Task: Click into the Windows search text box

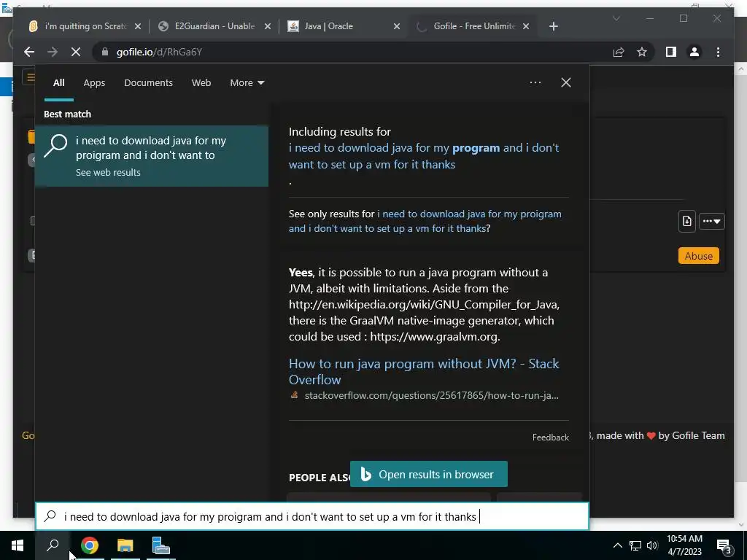Action: (312, 517)
